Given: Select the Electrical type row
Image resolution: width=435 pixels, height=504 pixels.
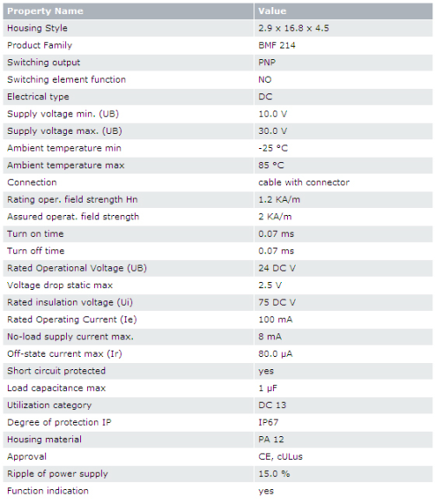Looking at the screenshot, I should (x=217, y=97).
